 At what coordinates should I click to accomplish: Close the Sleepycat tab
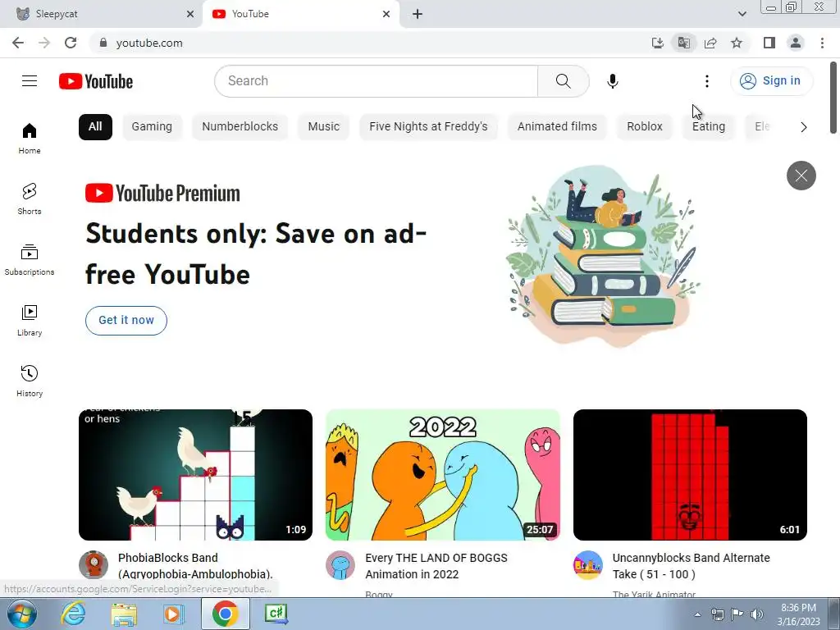tap(190, 14)
